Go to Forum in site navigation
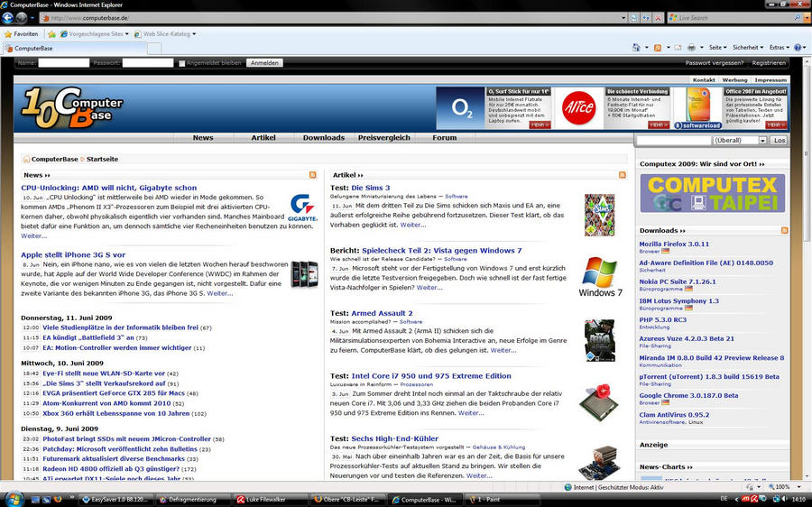Viewport: 812px width, 507px height. pos(445,138)
